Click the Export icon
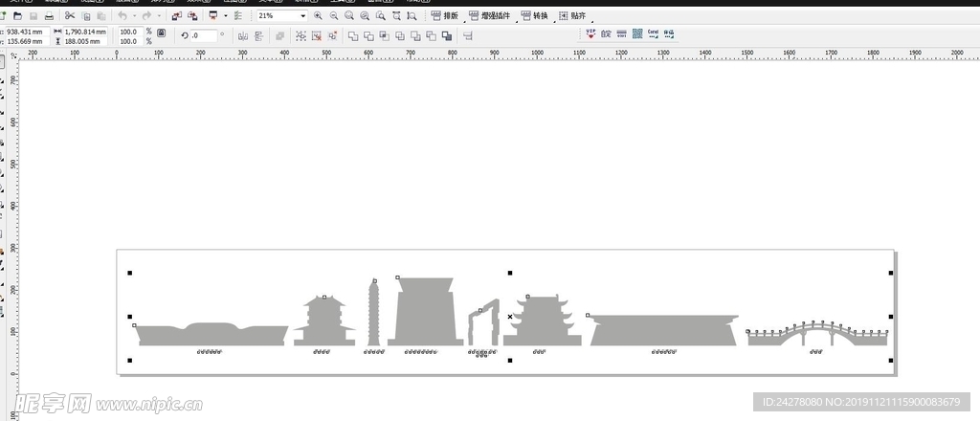 [192, 15]
